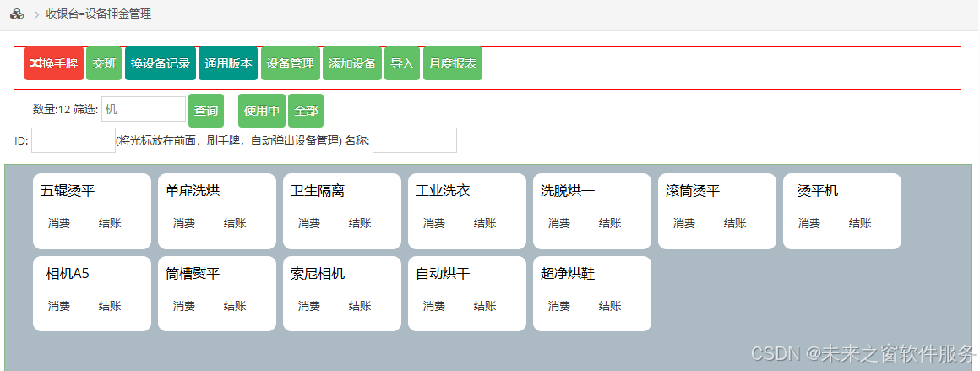
Task: Open the 交班 shift handover button
Action: coord(104,63)
